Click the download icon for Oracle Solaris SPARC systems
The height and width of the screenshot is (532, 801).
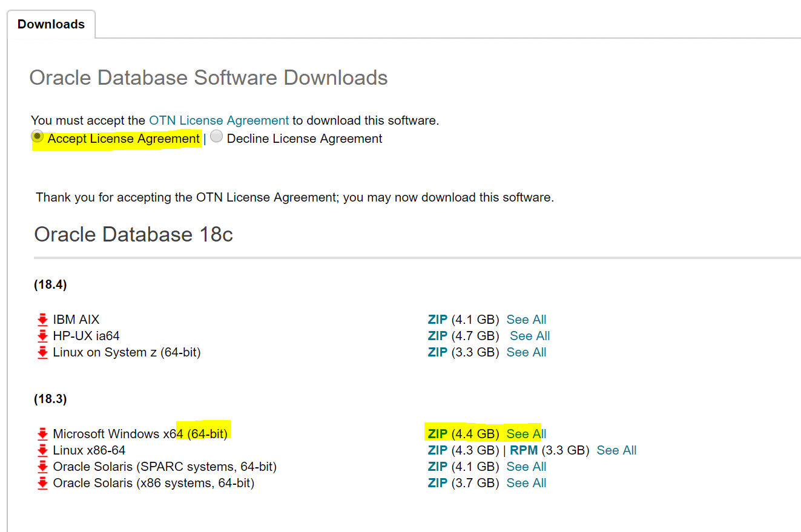point(41,466)
